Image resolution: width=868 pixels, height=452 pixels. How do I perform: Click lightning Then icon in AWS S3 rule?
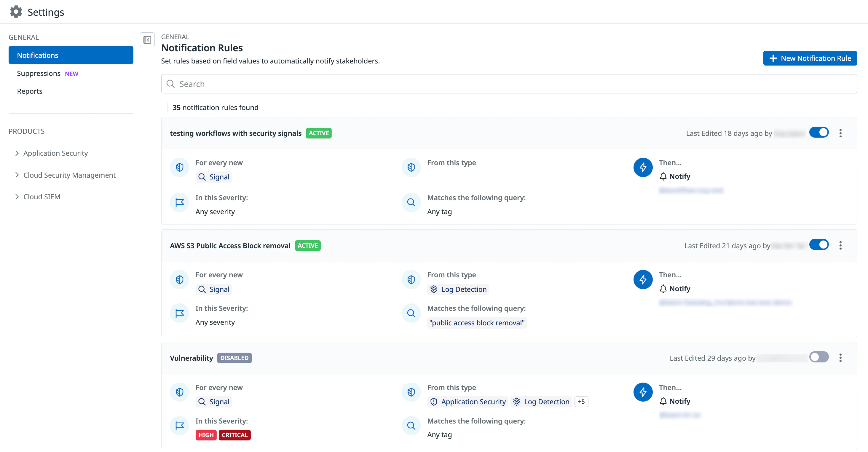pos(643,279)
